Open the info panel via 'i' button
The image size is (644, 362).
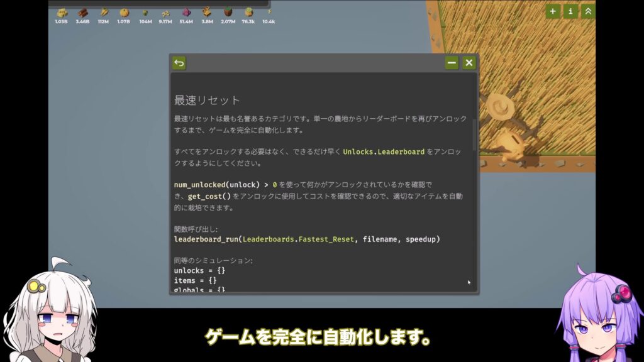click(x=570, y=11)
